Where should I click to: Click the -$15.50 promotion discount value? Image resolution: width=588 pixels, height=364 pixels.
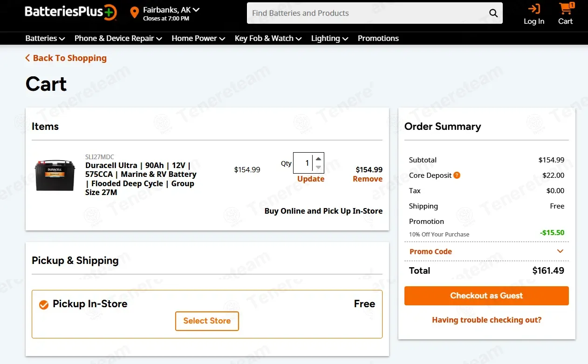pos(552,232)
